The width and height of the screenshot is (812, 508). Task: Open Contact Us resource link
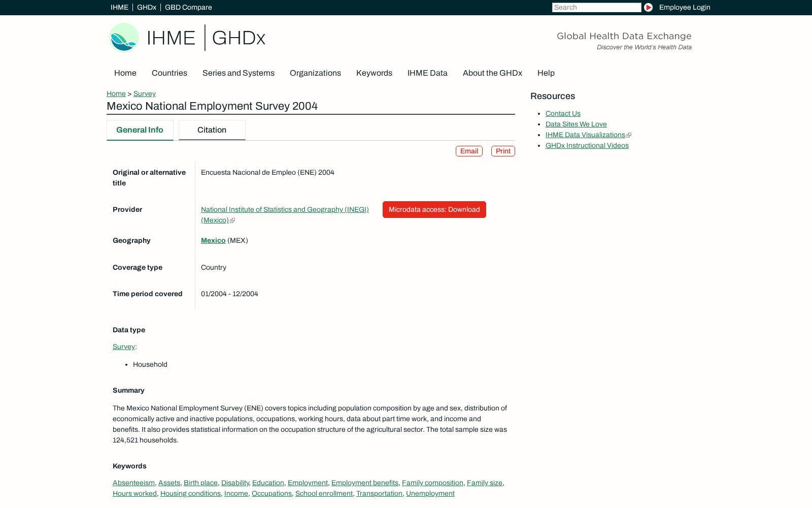tap(563, 113)
